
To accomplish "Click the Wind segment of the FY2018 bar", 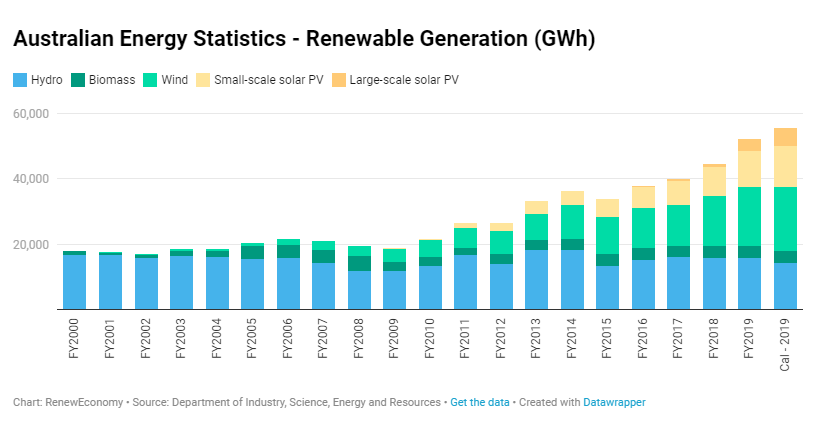I will tap(714, 221).
